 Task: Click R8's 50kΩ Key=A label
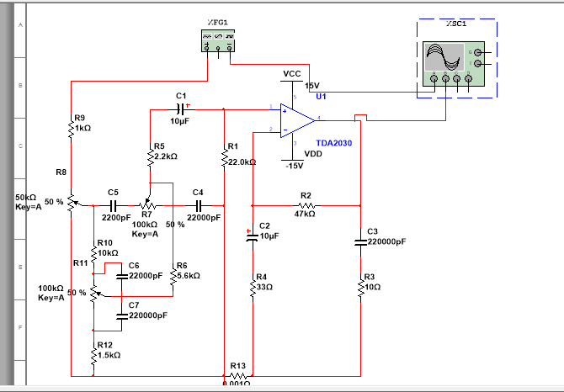(x=29, y=202)
